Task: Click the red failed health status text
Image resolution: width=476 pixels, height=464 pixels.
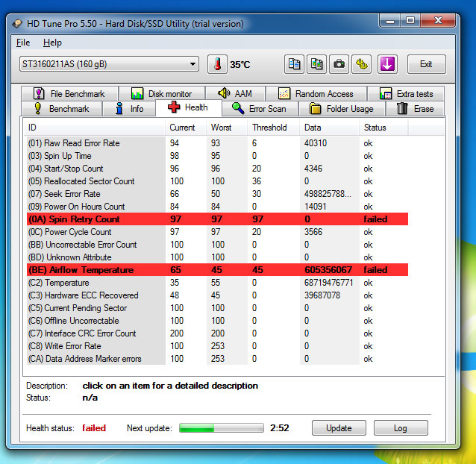Action: pos(94,428)
